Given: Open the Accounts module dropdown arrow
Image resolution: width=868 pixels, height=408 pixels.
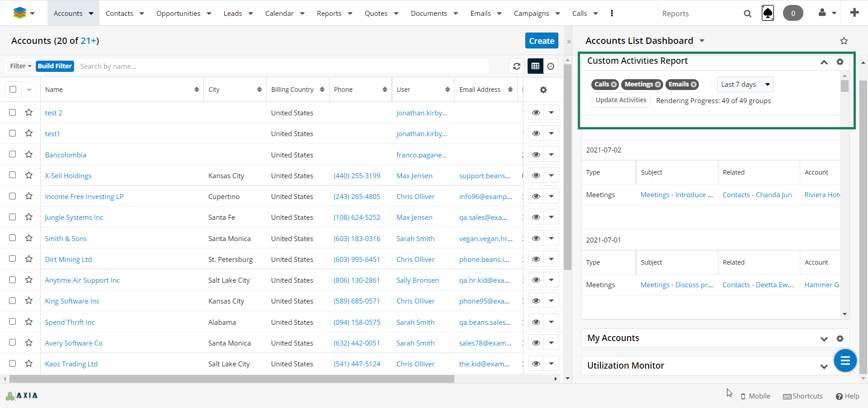Looking at the screenshot, I should (x=91, y=14).
